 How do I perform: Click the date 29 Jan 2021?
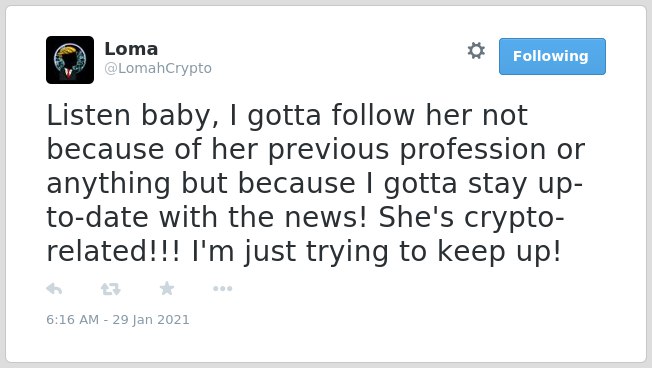[x=151, y=320]
